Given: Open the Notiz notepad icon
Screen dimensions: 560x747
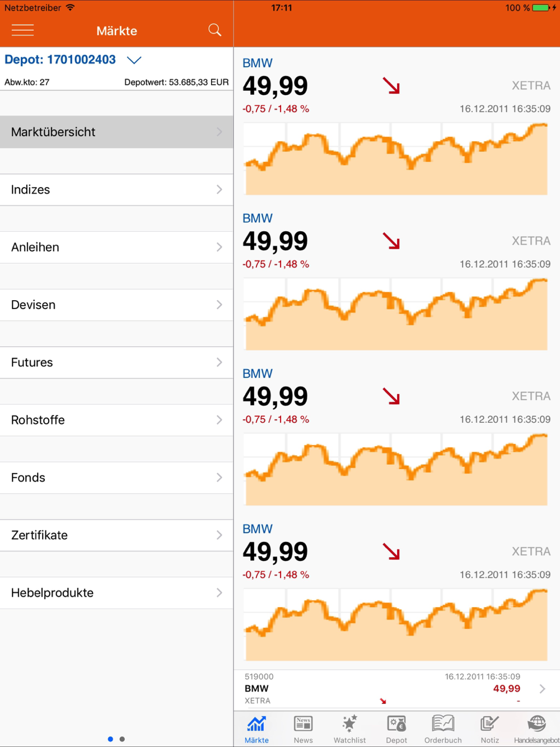Looking at the screenshot, I should pos(489,723).
